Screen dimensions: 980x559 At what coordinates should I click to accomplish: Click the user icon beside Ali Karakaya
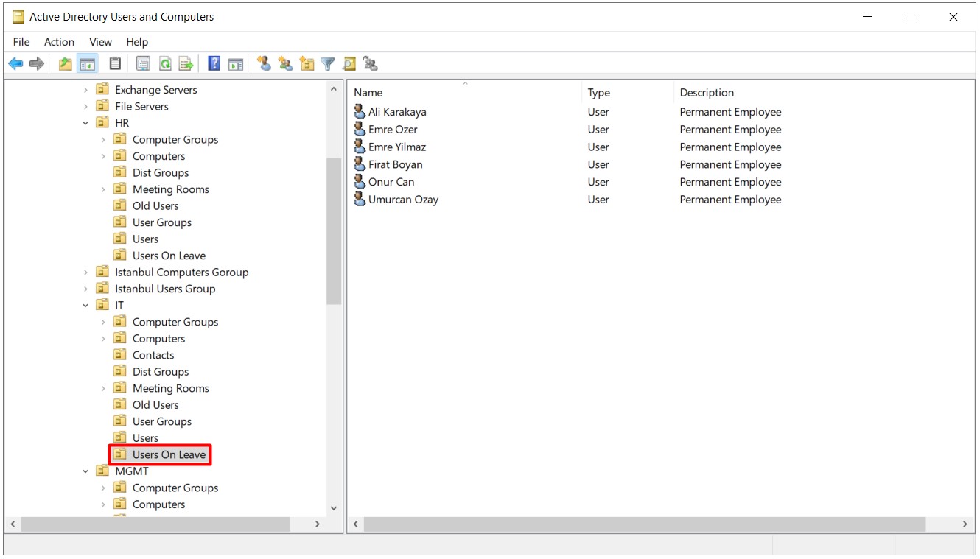360,112
